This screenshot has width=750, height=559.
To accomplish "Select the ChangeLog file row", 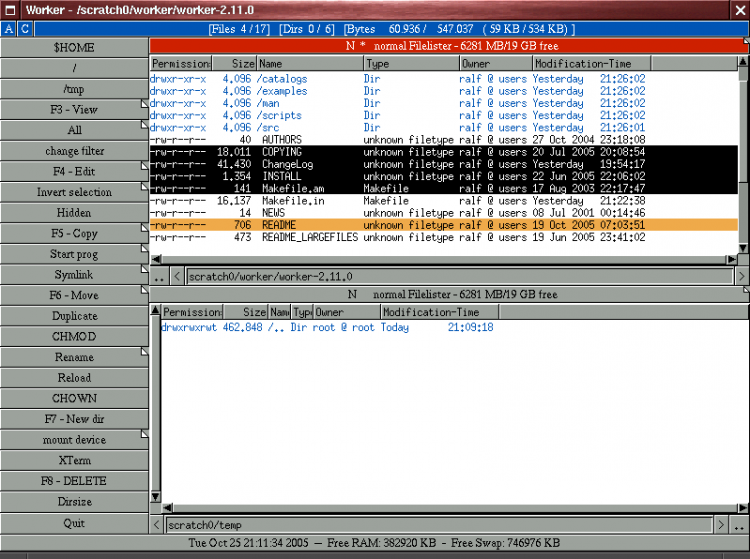I will click(x=444, y=164).
